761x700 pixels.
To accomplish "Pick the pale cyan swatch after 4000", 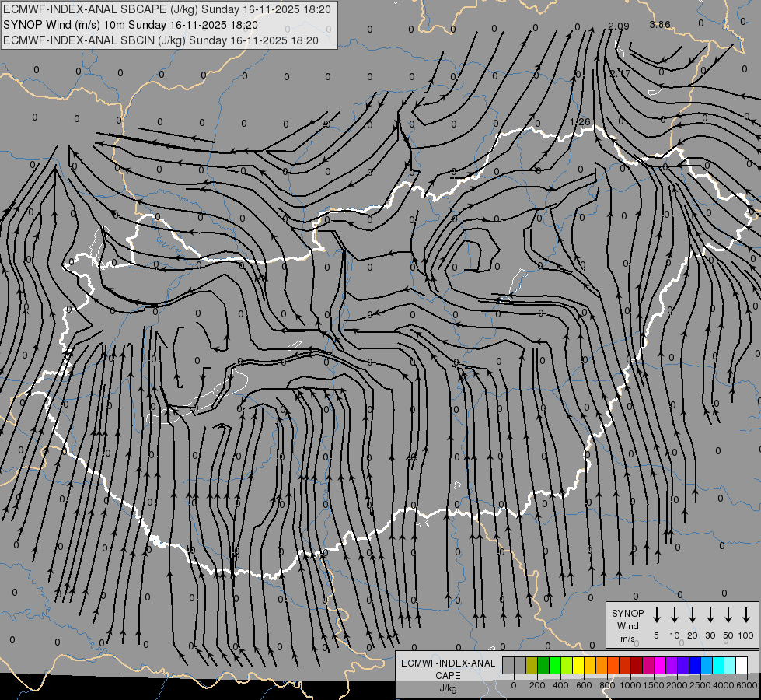I will pos(729,665).
